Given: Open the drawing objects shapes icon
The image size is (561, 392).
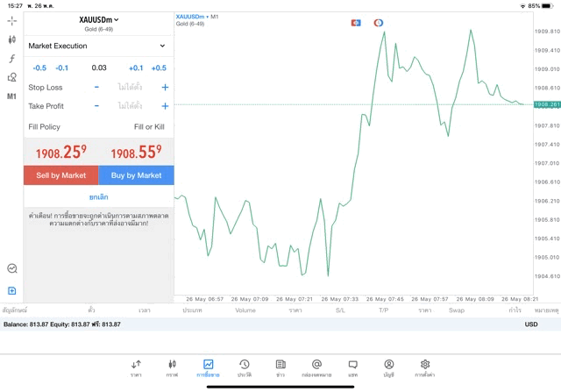Looking at the screenshot, I should tap(11, 77).
